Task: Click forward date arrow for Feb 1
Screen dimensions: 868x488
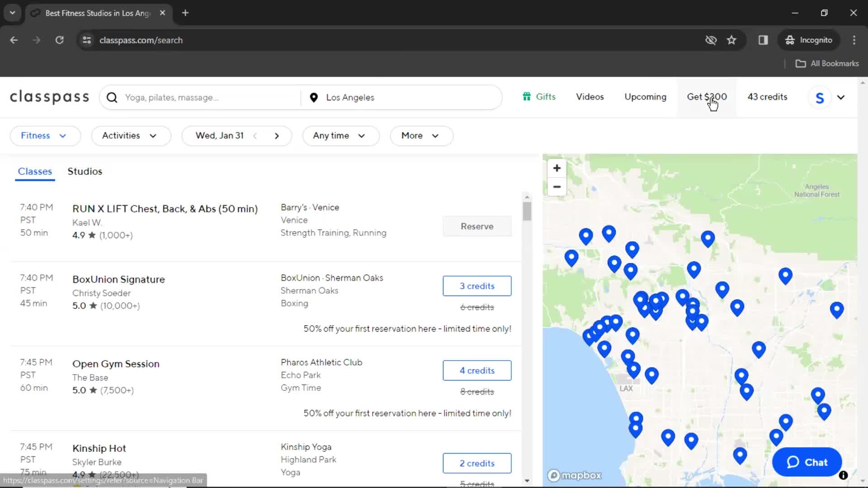Action: coord(277,135)
